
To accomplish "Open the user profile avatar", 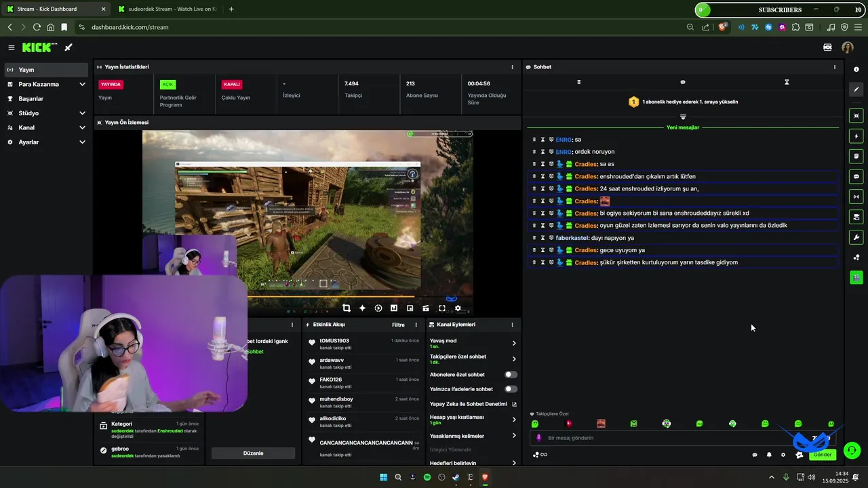I will coord(848,47).
